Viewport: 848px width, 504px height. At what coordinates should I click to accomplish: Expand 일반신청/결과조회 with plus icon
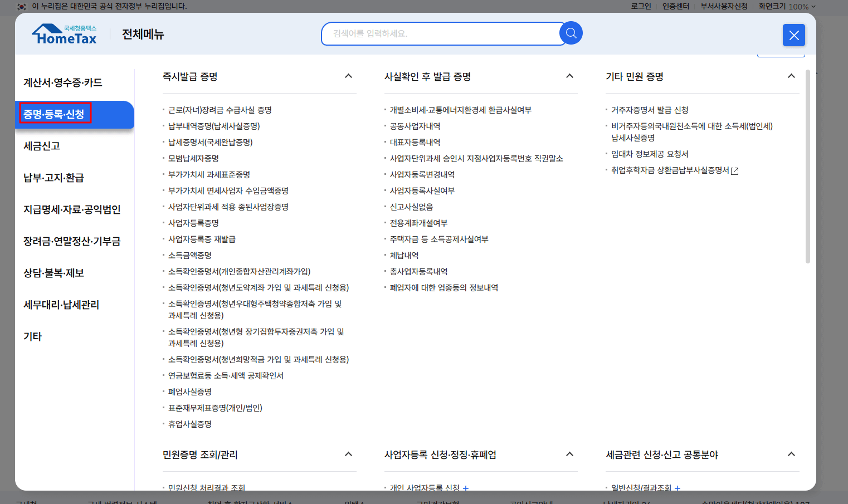[x=677, y=487]
